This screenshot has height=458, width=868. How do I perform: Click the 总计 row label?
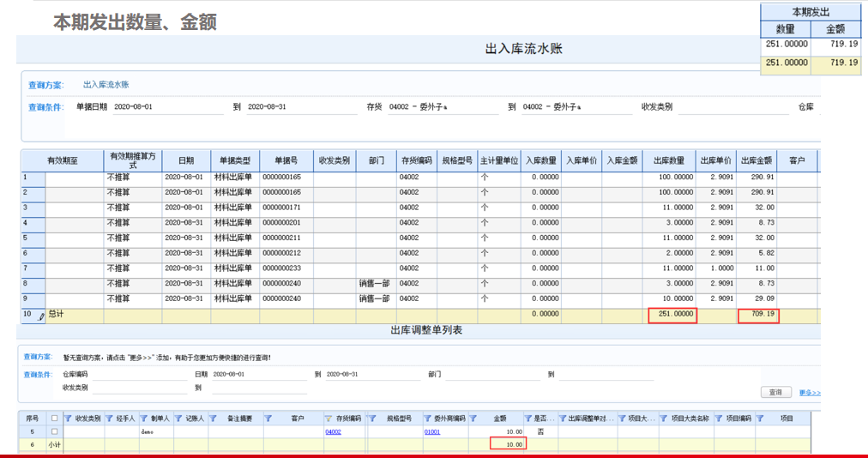pyautogui.click(x=56, y=314)
